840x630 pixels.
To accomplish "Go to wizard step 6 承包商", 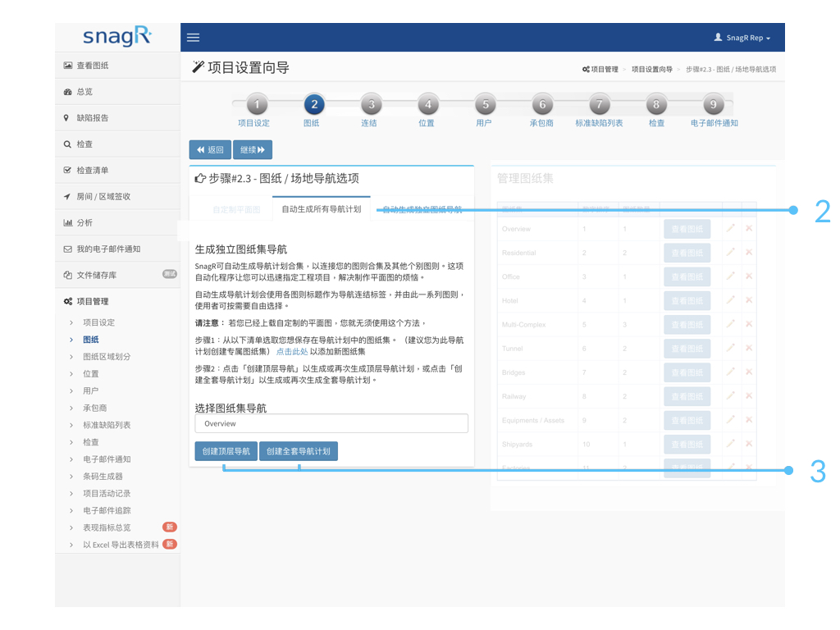I will click(x=542, y=104).
